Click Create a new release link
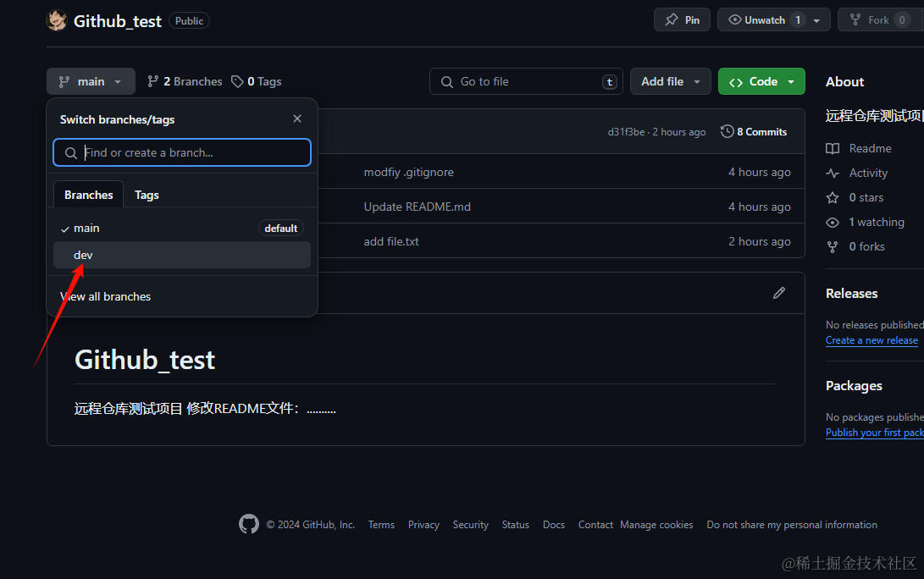924x579 pixels. [871, 340]
